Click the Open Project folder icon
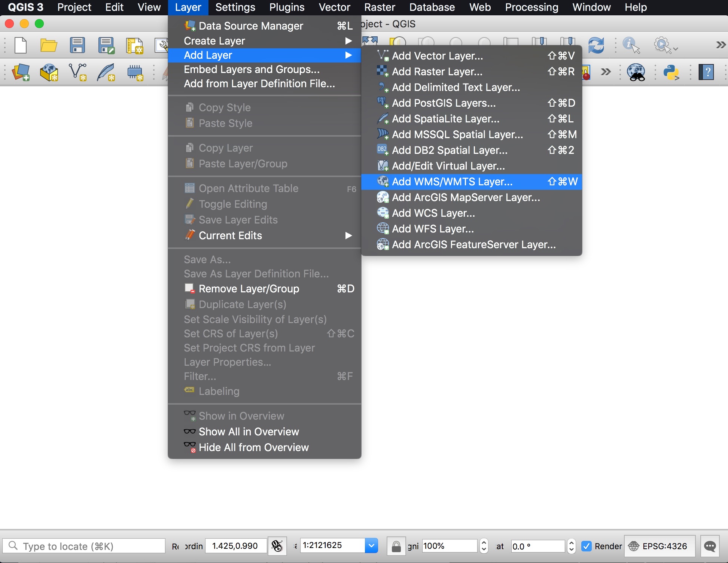The width and height of the screenshot is (728, 563). click(49, 45)
